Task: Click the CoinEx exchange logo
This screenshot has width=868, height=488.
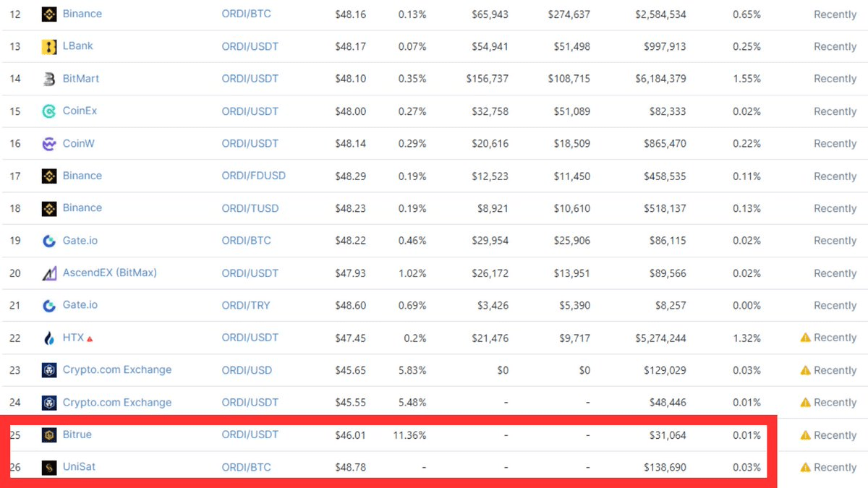Action: [49, 111]
